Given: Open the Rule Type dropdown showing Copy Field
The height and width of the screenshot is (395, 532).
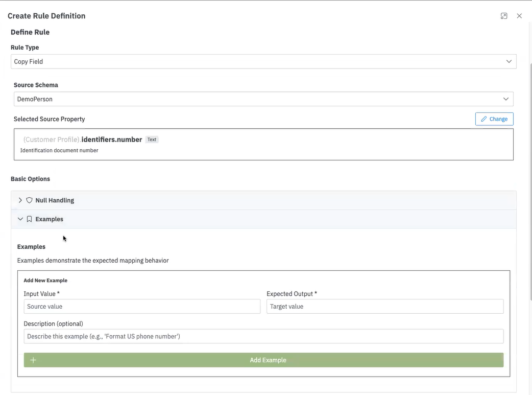Looking at the screenshot, I should click(x=255, y=61).
